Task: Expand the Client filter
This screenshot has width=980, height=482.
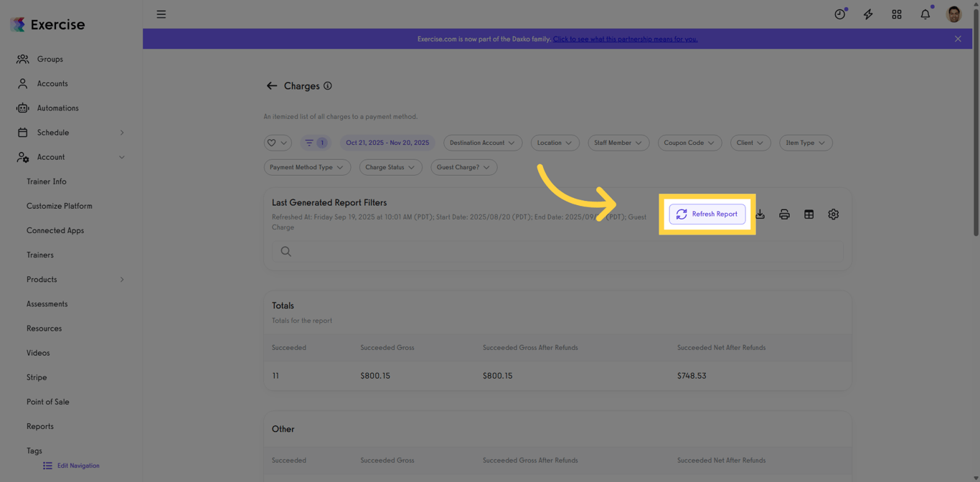Action: coord(750,143)
